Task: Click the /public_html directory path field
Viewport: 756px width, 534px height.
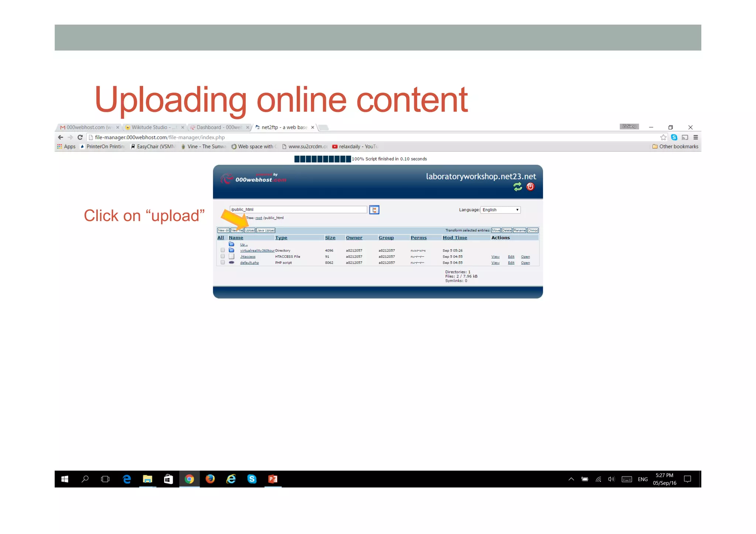Action: coord(298,210)
